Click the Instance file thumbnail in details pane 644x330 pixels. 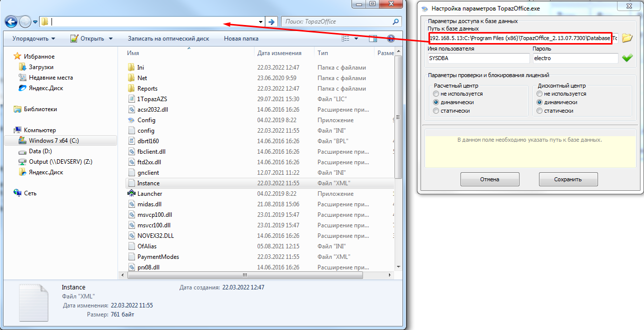(x=33, y=302)
